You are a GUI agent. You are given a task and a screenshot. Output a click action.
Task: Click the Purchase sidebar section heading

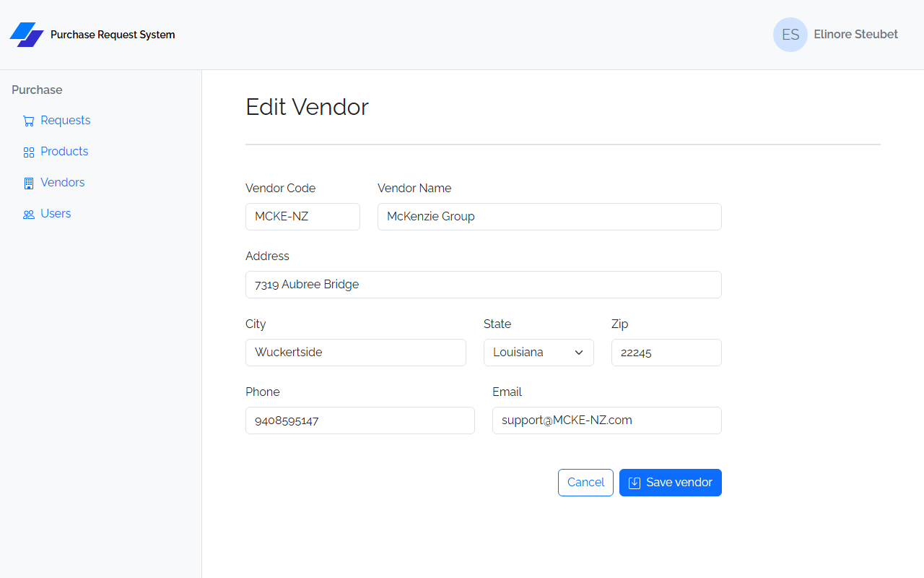[37, 90]
